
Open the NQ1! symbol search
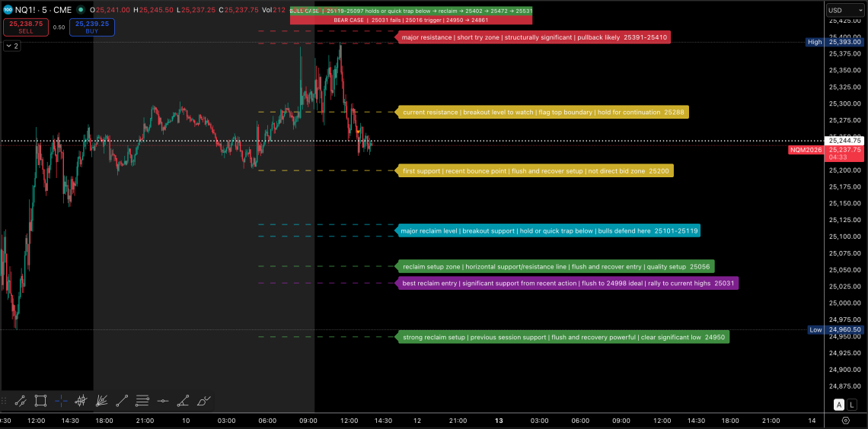(24, 10)
